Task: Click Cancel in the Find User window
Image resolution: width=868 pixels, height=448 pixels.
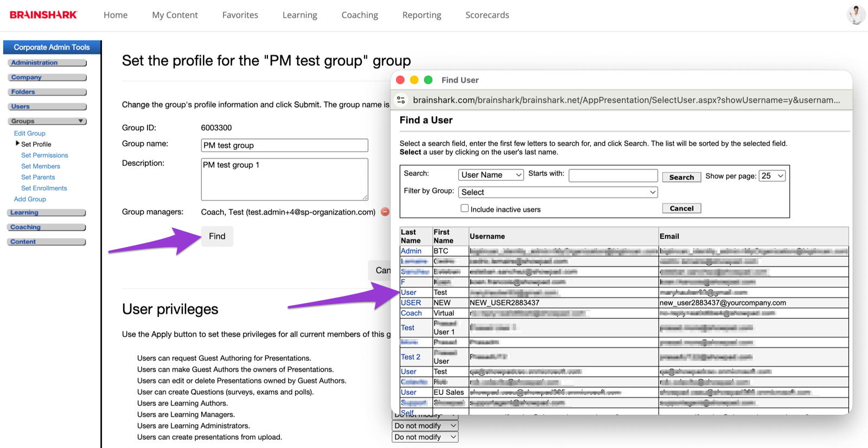Action: (x=681, y=208)
